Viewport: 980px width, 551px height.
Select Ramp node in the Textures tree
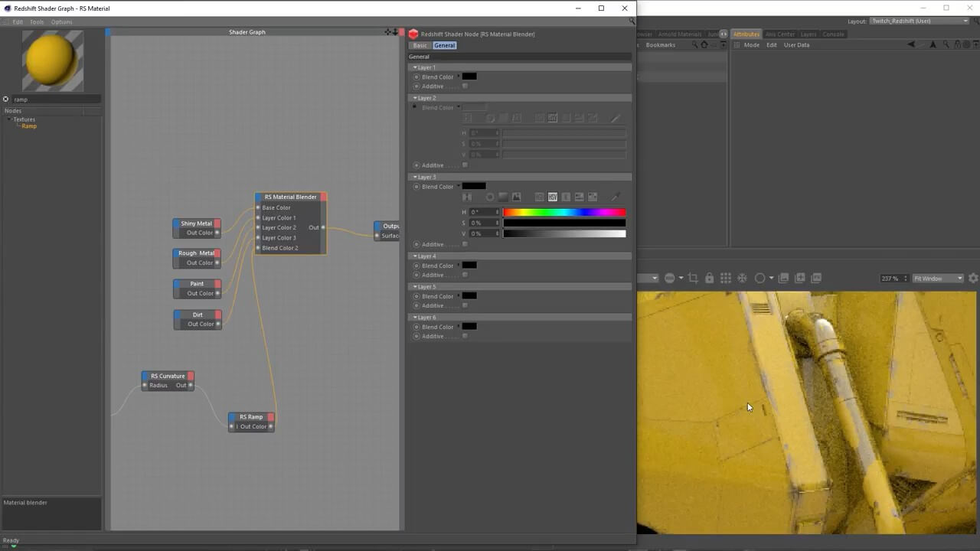pyautogui.click(x=29, y=126)
